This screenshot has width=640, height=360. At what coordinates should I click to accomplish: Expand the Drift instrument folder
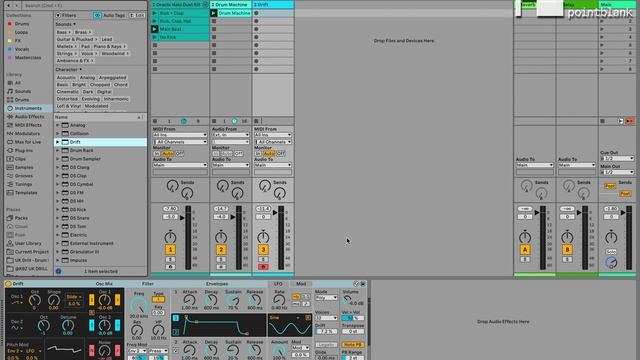[58, 142]
